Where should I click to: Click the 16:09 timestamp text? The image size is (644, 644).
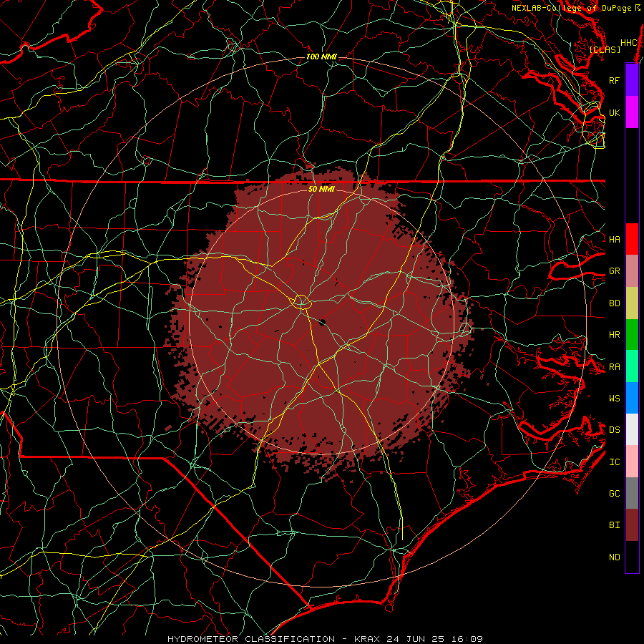point(468,639)
